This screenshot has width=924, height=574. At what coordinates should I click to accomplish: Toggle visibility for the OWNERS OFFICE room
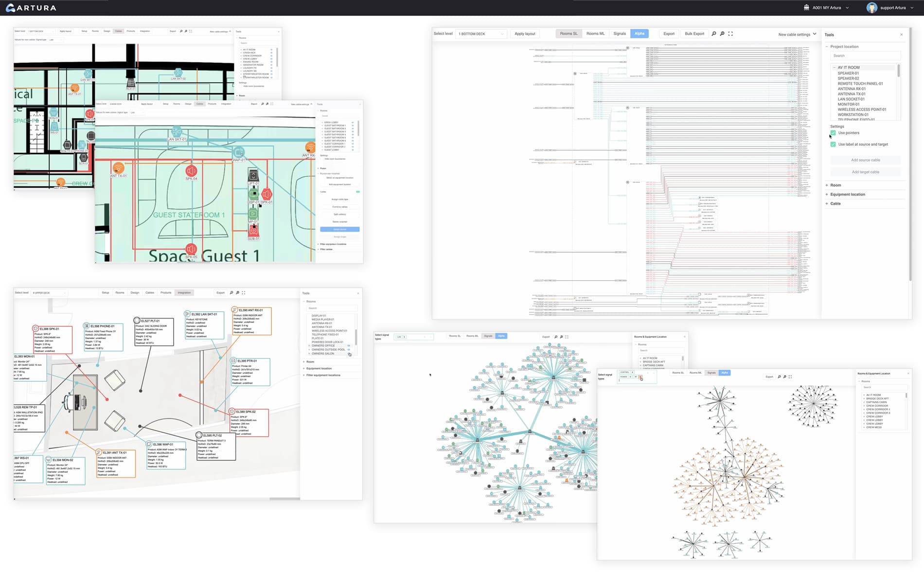[349, 346]
